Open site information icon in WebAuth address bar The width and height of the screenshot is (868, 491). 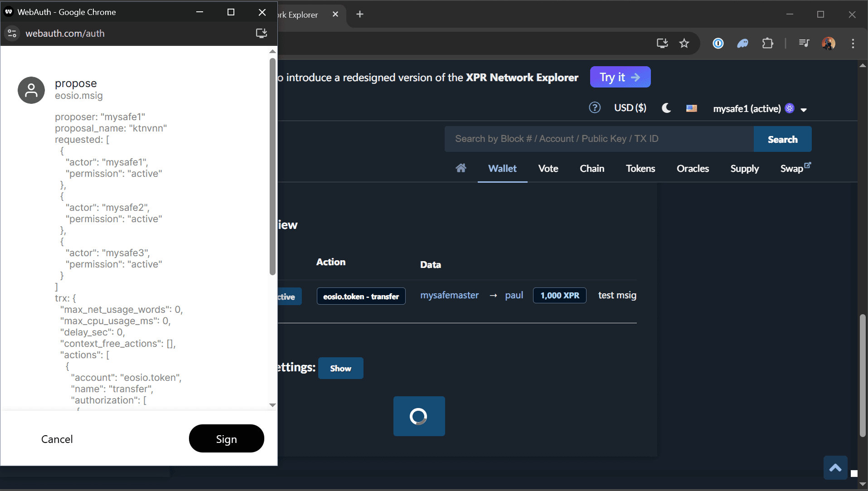[12, 34]
